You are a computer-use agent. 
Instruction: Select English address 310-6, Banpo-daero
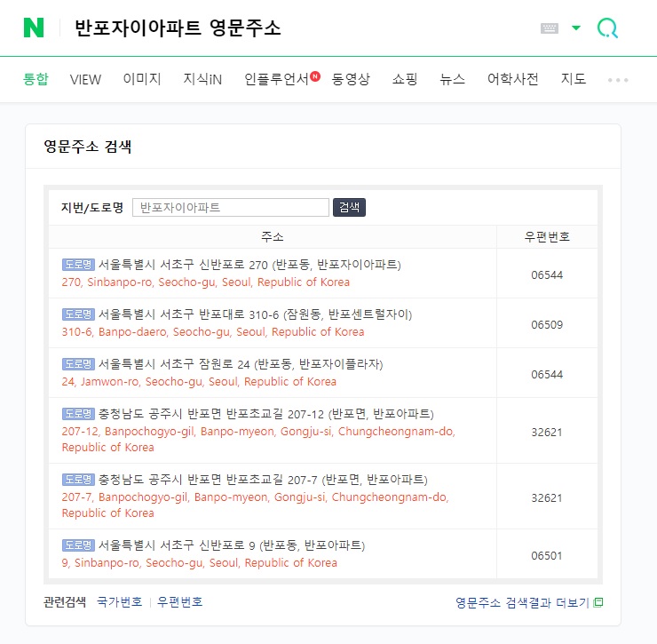(x=213, y=332)
